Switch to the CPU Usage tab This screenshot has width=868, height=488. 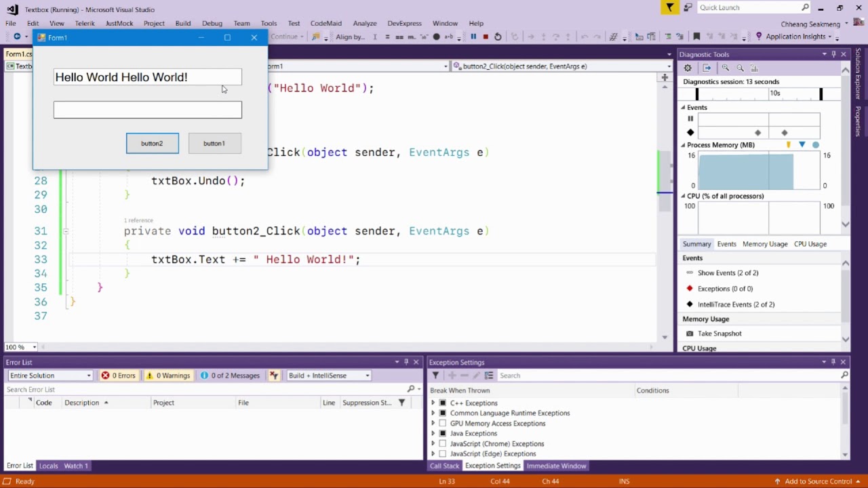tap(810, 244)
